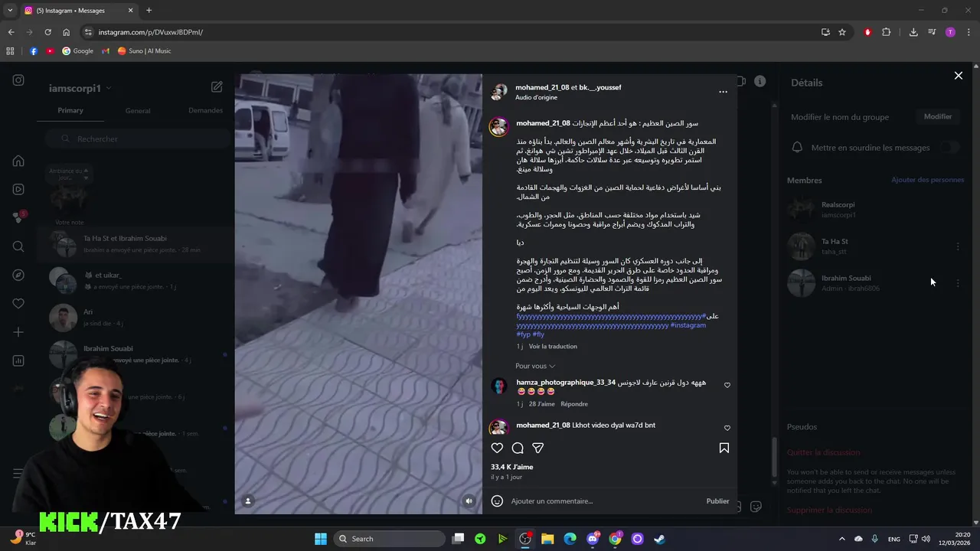Viewport: 980px width, 551px height.
Task: Open the chat info icon in header
Action: click(x=759, y=81)
